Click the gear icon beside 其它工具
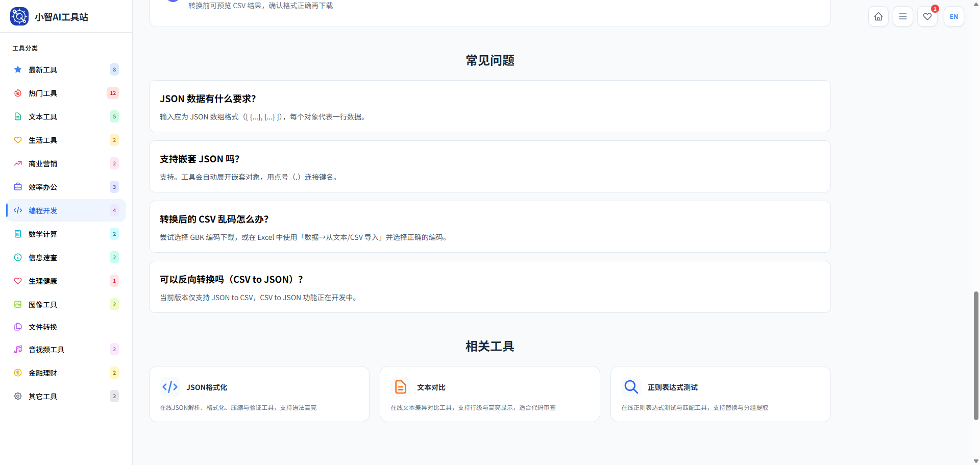Screen dimensions: 980x465 coord(18,396)
